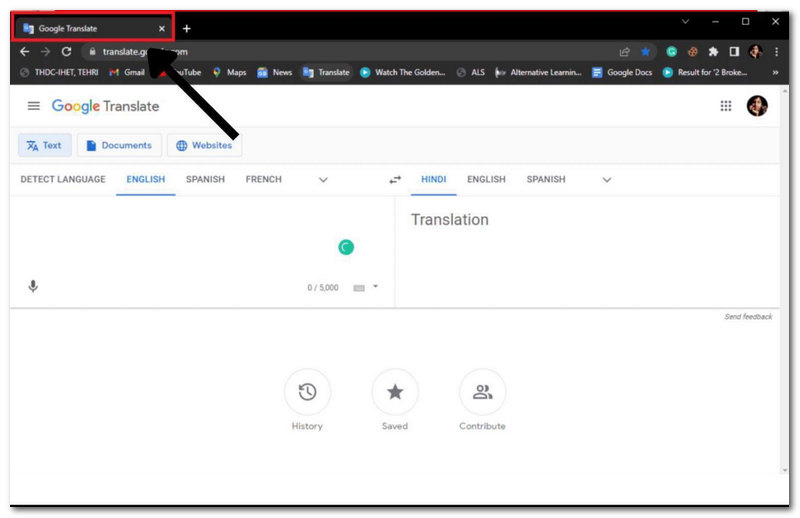This screenshot has height=518, width=800.
Task: Open a new browser tab
Action: pos(187,29)
